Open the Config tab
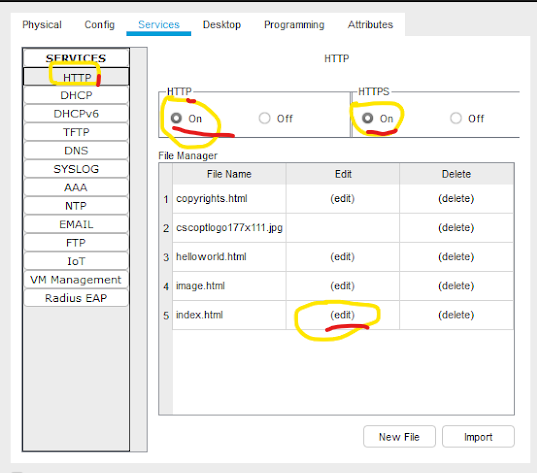This screenshot has height=473, width=537. tap(99, 25)
